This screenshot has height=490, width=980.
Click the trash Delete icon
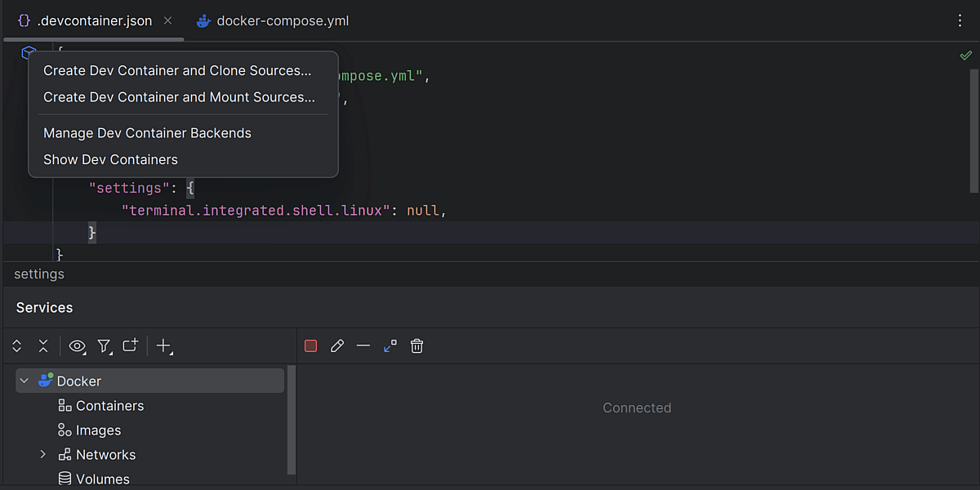coord(416,346)
